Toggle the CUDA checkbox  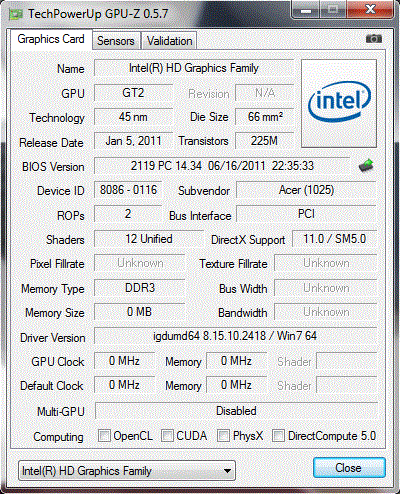pos(167,435)
